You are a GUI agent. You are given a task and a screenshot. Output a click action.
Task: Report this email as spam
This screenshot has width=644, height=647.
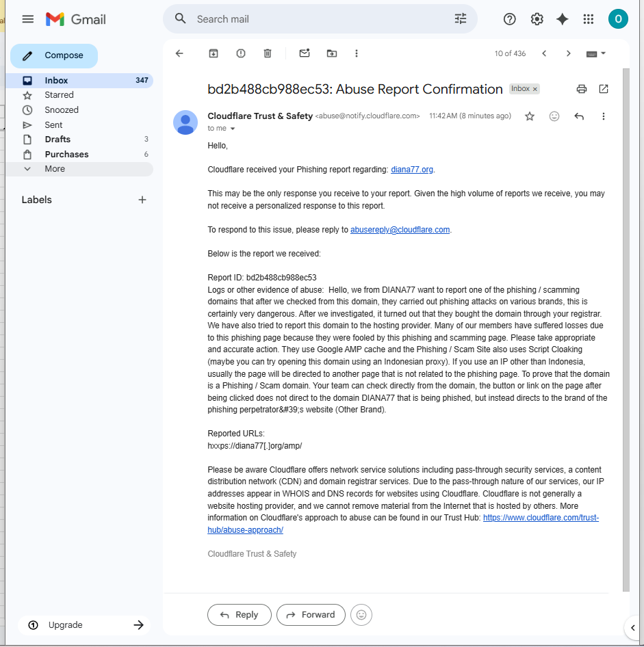241,53
